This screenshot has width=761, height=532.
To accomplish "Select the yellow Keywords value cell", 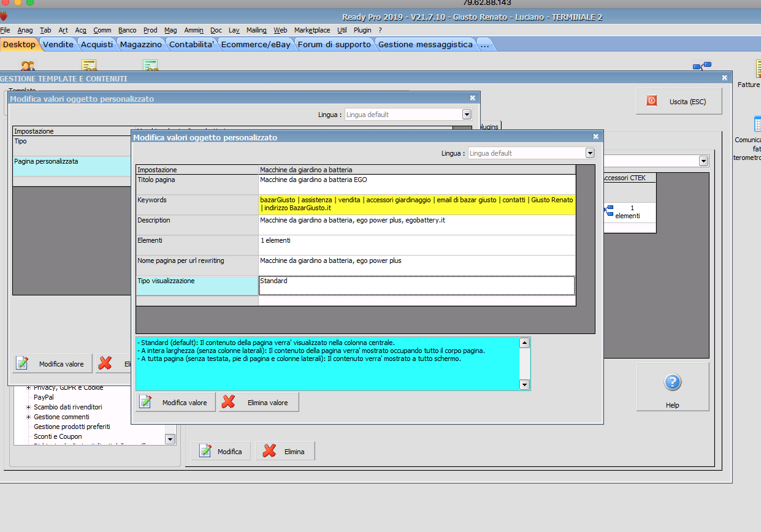I will 417,205.
